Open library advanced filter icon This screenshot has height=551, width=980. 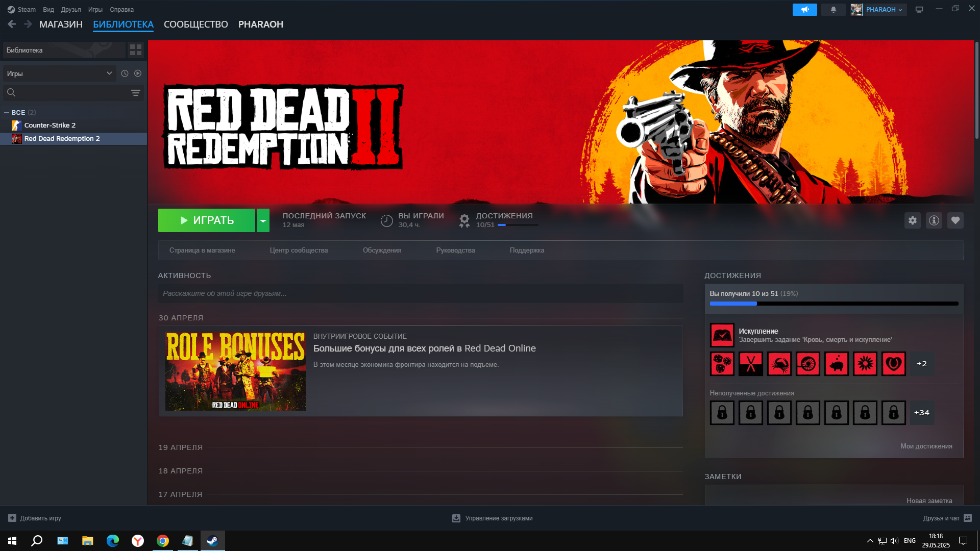pos(136,92)
